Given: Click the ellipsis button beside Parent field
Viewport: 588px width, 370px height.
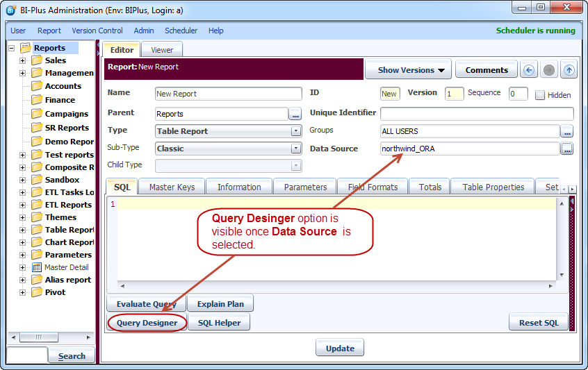Looking at the screenshot, I should (x=295, y=114).
